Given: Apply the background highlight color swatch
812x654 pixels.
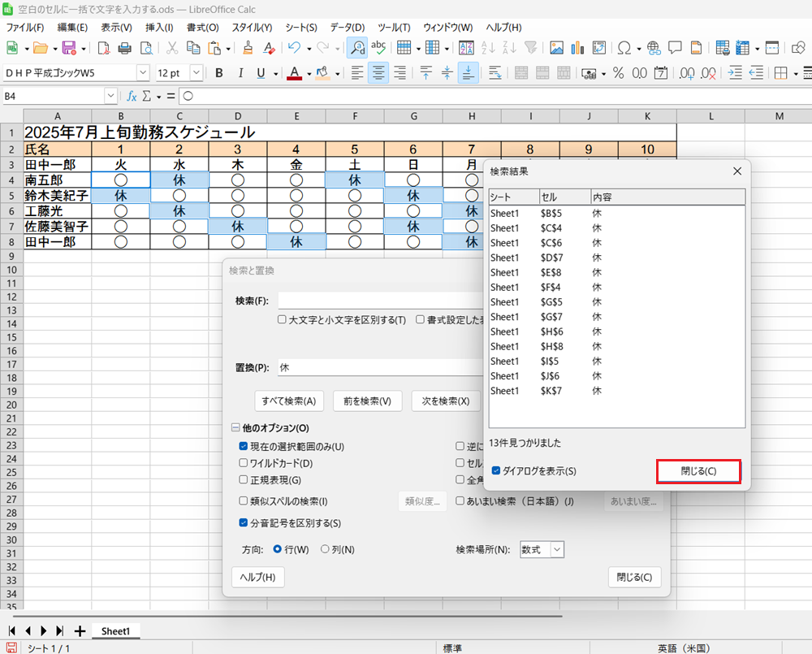Looking at the screenshot, I should tap(322, 73).
